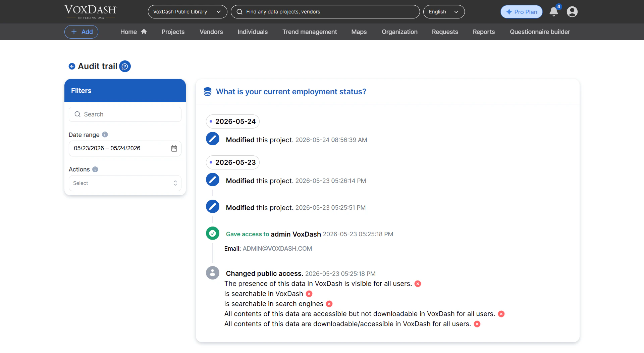Click the 'Audit trail' heading
Image resolution: width=644 pixels, height=353 pixels.
point(98,66)
